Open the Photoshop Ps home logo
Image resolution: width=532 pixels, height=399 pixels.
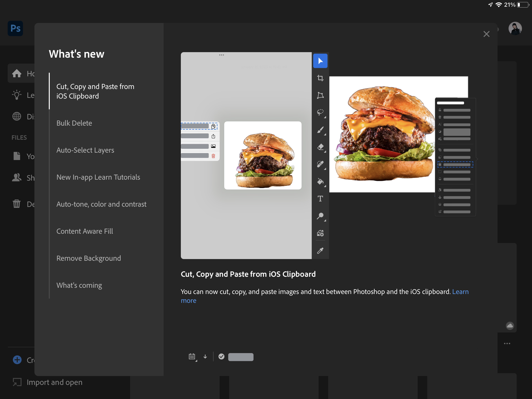click(x=15, y=28)
